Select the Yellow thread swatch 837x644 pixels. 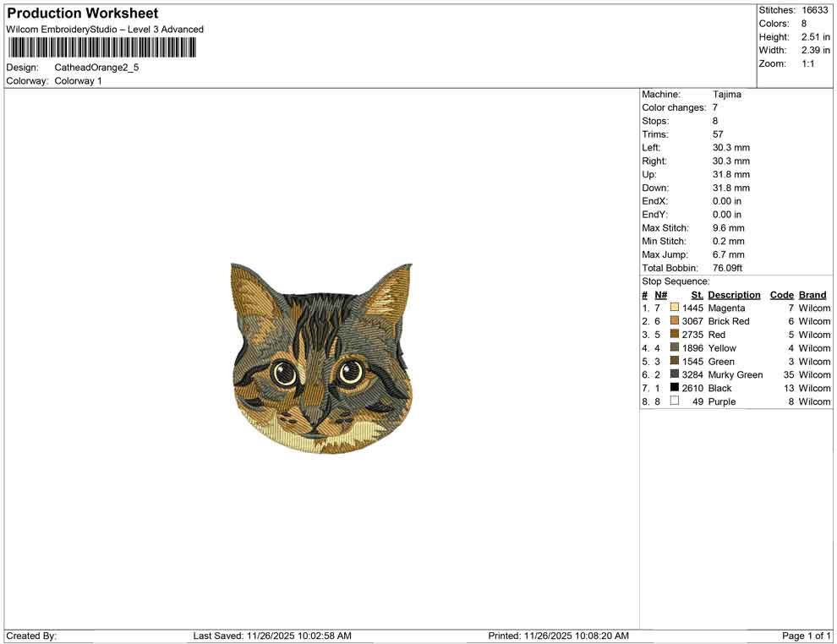coord(674,348)
